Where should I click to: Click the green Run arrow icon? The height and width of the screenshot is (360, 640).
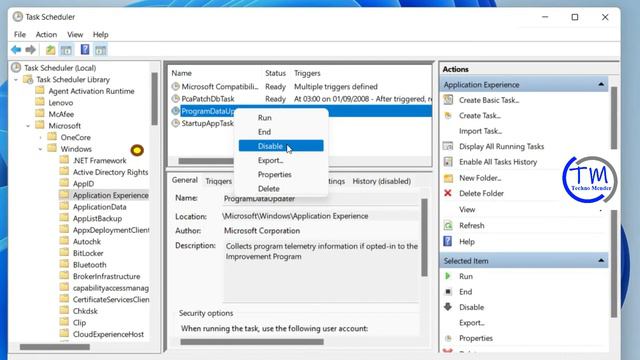pos(448,276)
